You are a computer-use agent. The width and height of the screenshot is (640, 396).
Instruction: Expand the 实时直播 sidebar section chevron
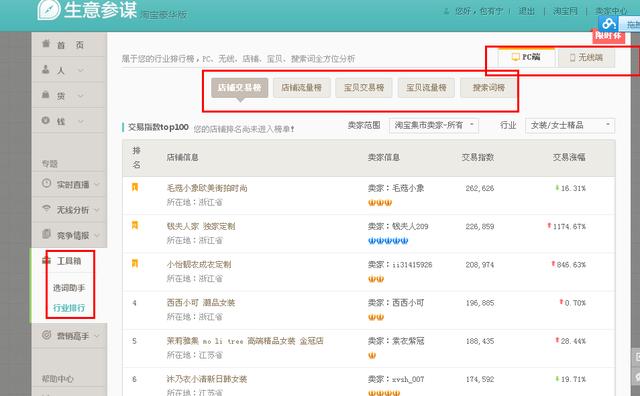pyautogui.click(x=97, y=185)
